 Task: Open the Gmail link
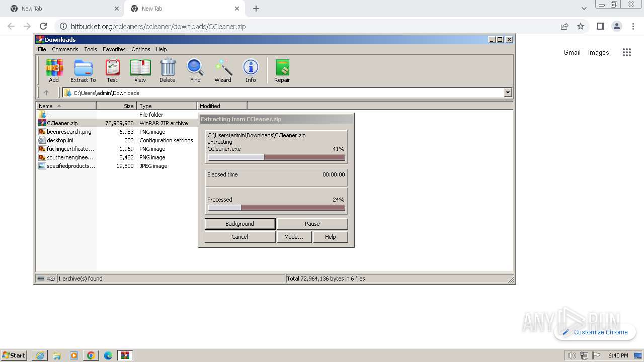pos(572,52)
